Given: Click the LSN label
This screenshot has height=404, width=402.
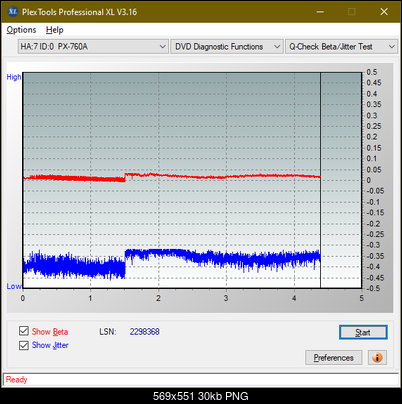Looking at the screenshot, I should [x=108, y=332].
